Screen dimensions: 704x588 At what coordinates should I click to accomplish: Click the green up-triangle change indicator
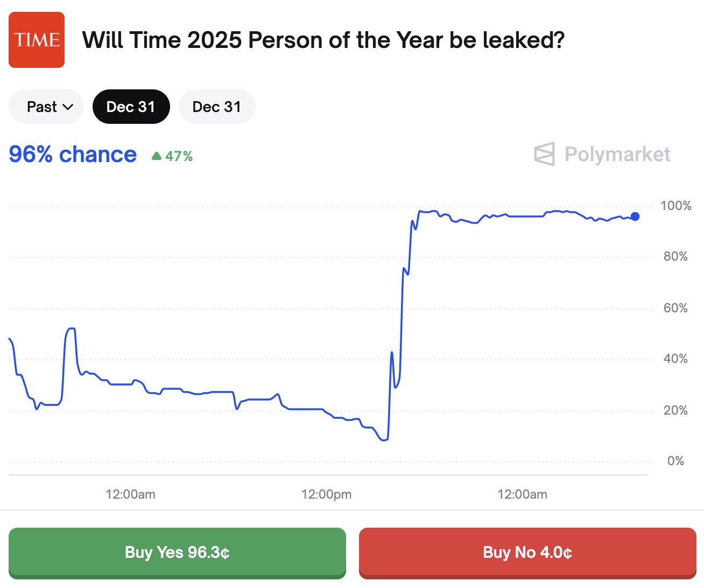pos(157,156)
